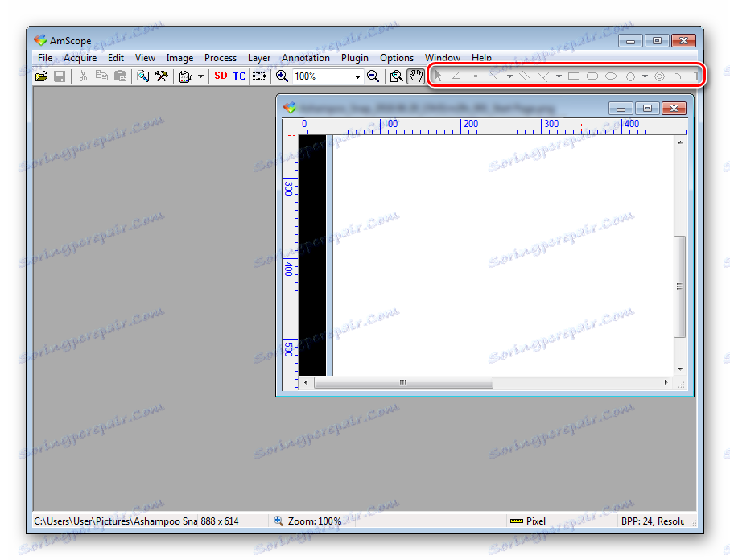
Task: Click the track/overview magnifier icon
Action: [x=397, y=76]
